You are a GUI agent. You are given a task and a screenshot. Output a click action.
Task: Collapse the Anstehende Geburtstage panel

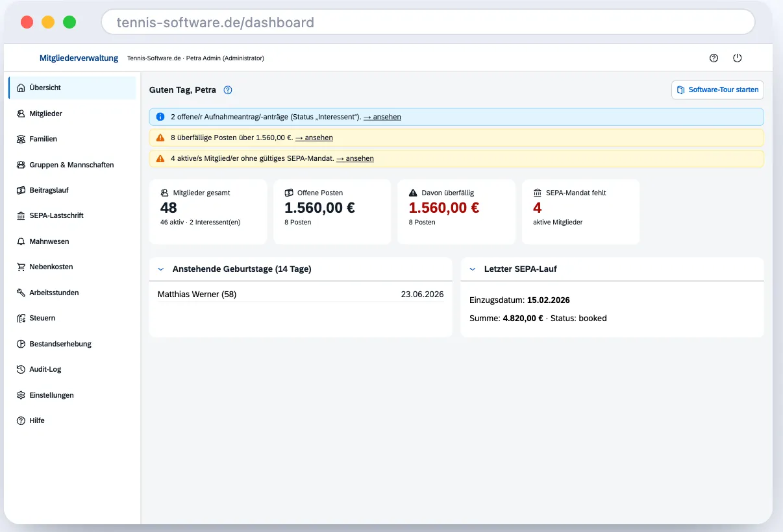161,269
